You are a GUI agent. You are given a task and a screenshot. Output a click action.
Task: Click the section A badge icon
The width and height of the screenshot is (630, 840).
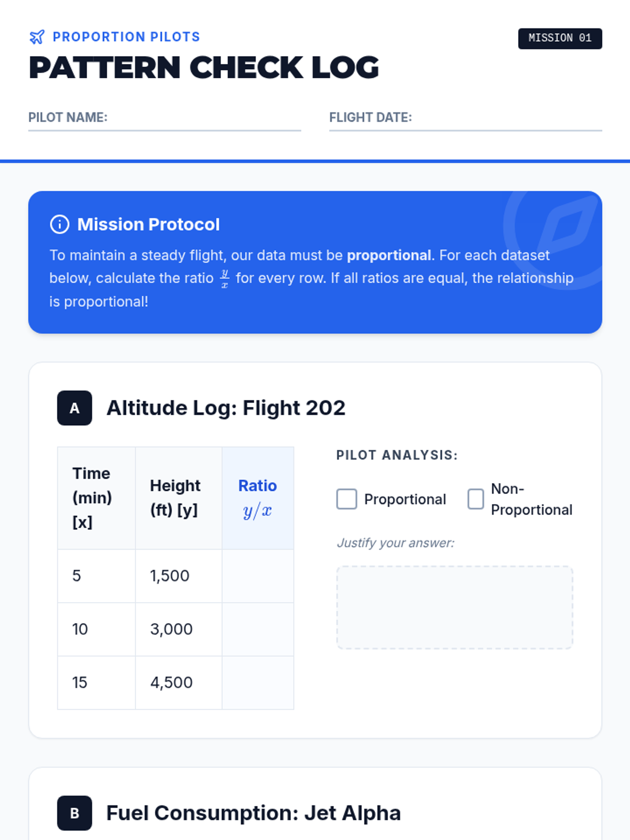[x=75, y=408]
